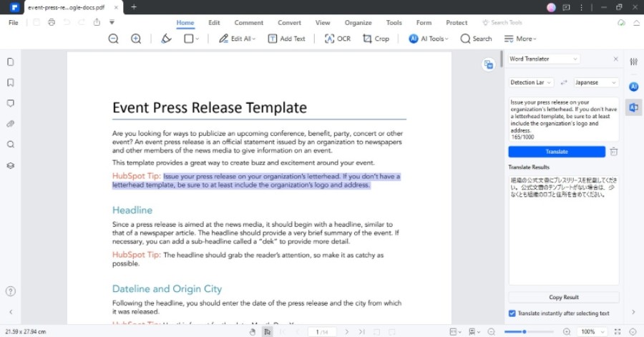644x337 pixels.
Task: Switch to the Convert tab
Action: 289,23
